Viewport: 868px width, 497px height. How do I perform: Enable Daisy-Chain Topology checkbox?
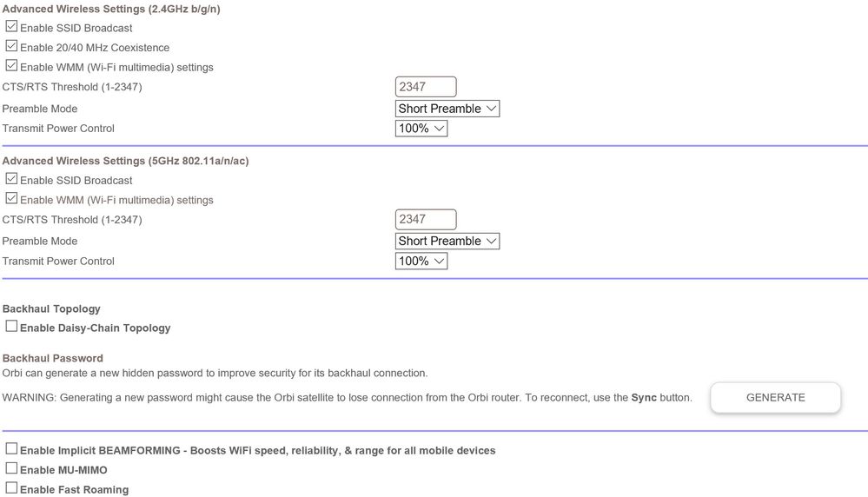[x=11, y=327]
